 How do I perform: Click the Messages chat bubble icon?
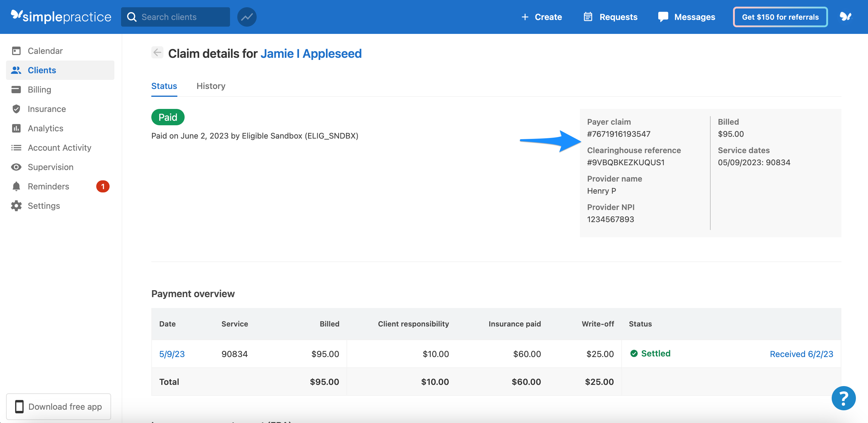[x=663, y=17]
